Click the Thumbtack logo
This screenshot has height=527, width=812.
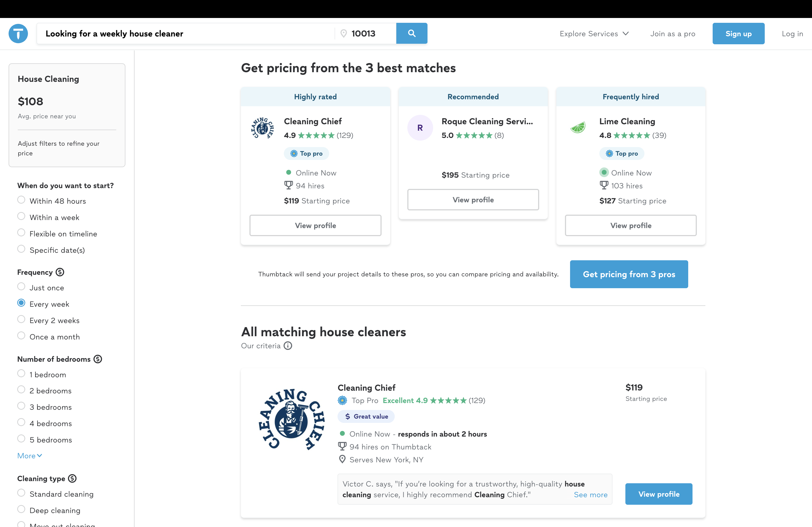pos(18,33)
